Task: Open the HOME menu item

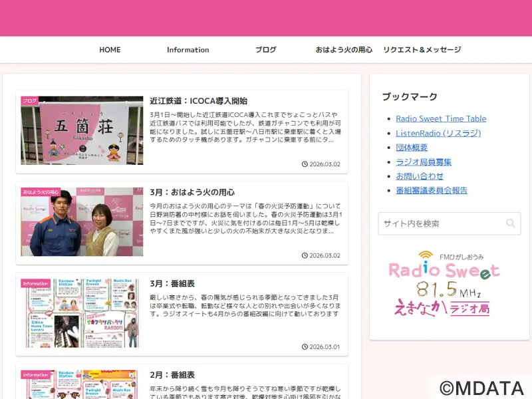Action: (110, 50)
